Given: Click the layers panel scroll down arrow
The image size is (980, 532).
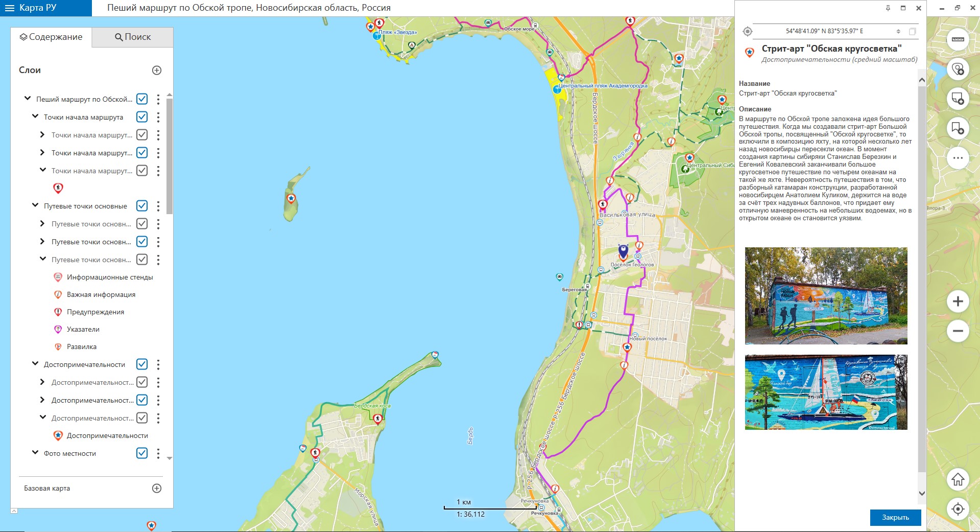Looking at the screenshot, I should 170,458.
